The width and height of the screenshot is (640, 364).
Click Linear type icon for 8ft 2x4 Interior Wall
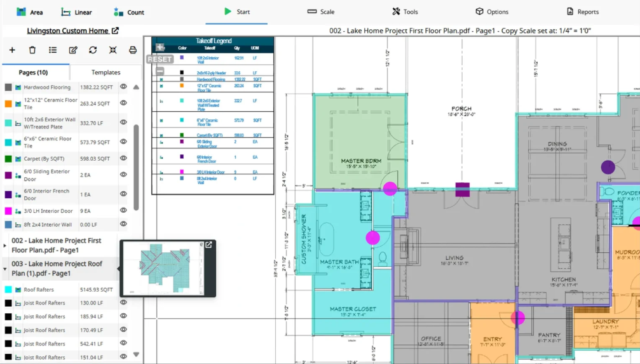(x=18, y=224)
